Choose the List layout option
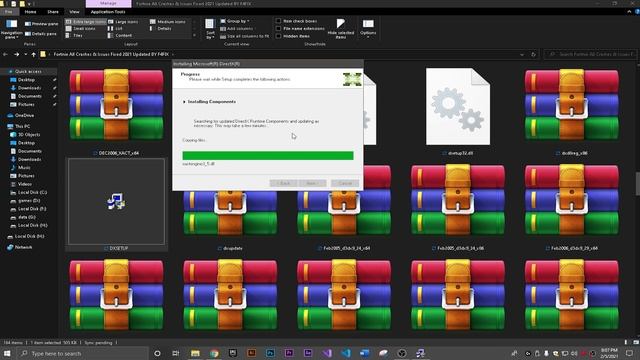Image resolution: width=640 pixels, height=360 pixels. [x=116, y=29]
